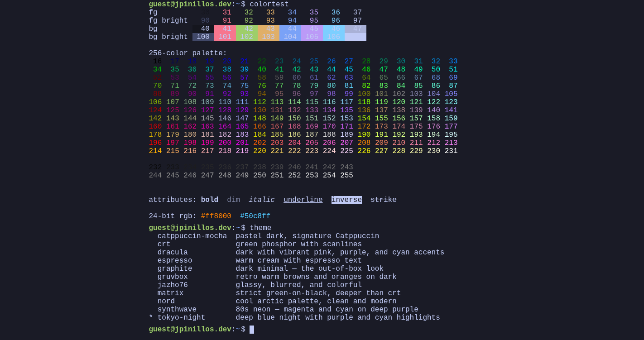Click palette number 51

[x=453, y=70]
